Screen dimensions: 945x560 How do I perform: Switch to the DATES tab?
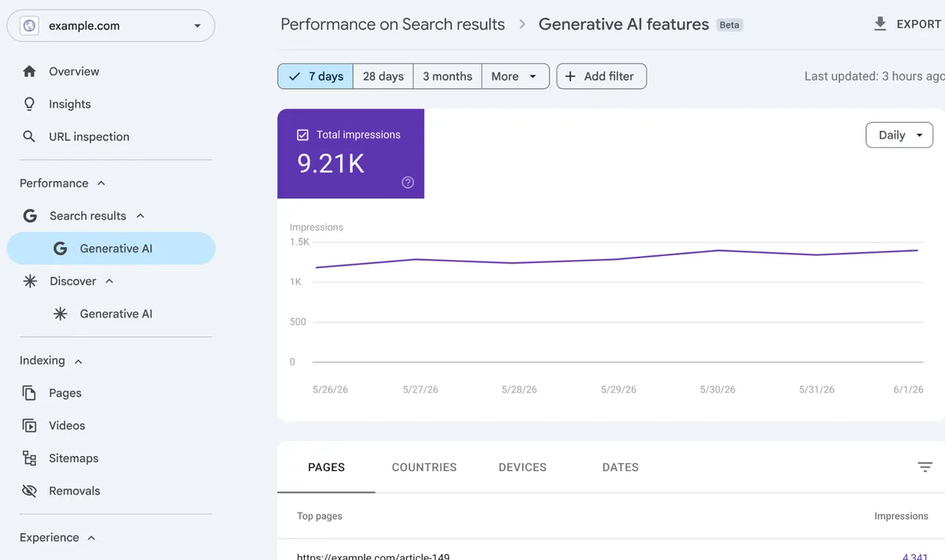(621, 467)
